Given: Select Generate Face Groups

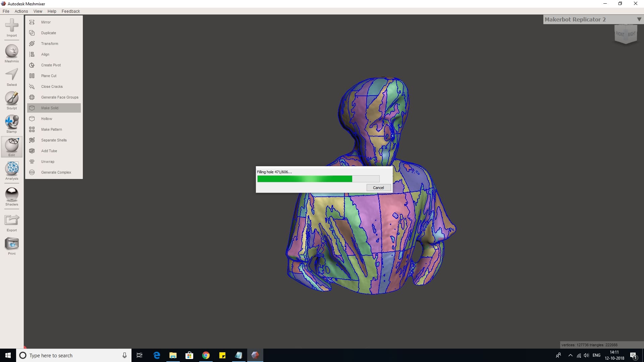Looking at the screenshot, I should click(x=54, y=97).
